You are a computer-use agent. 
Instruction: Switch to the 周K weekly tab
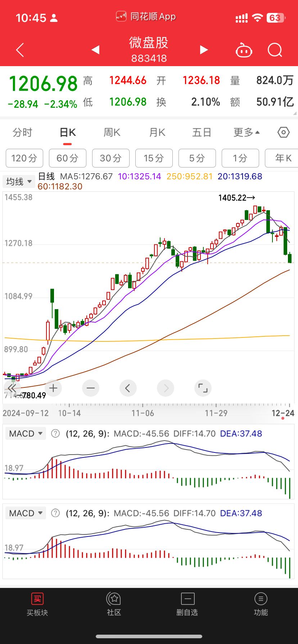pos(112,133)
